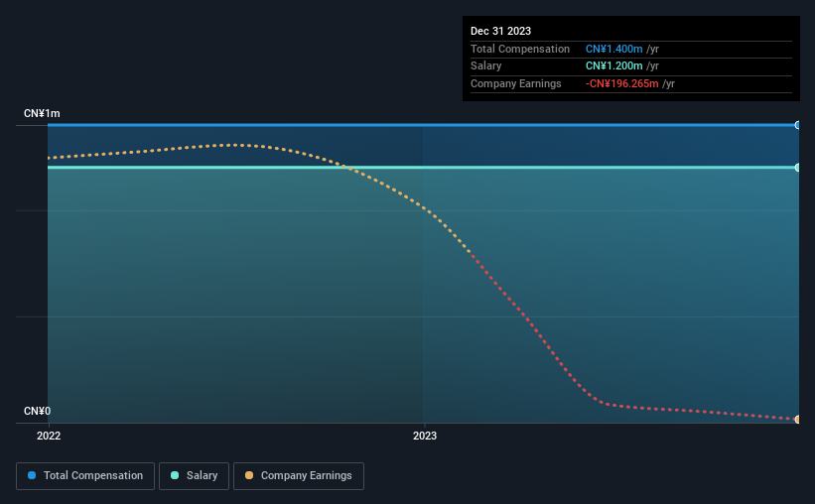This screenshot has height=504, width=815.
Task: Toggle the Company Earnings legend button
Action: point(299,476)
